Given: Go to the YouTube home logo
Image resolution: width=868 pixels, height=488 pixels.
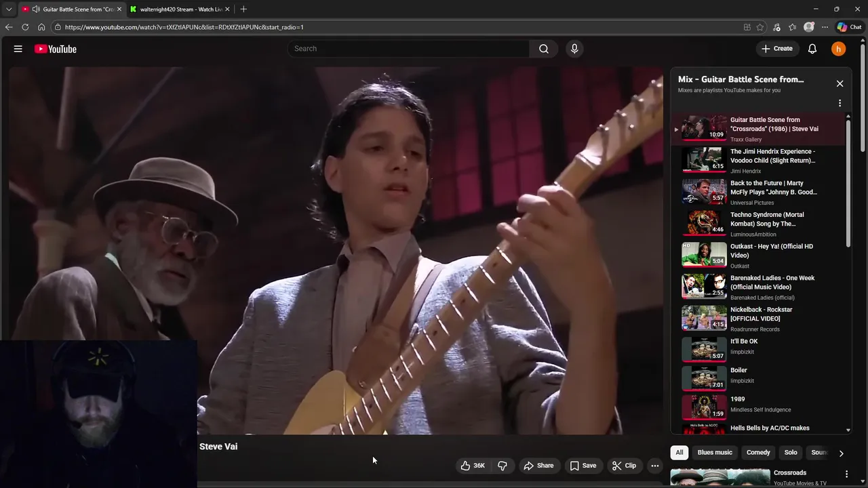Looking at the screenshot, I should click(56, 49).
